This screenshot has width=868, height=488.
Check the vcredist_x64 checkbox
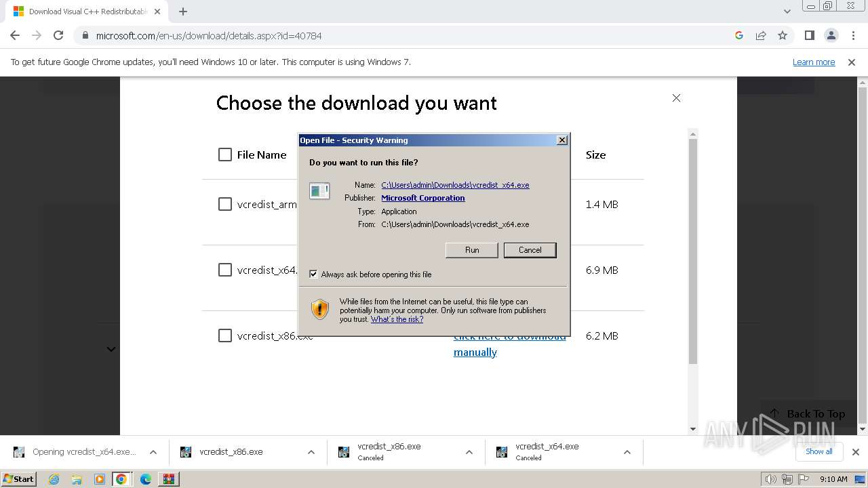tap(225, 270)
